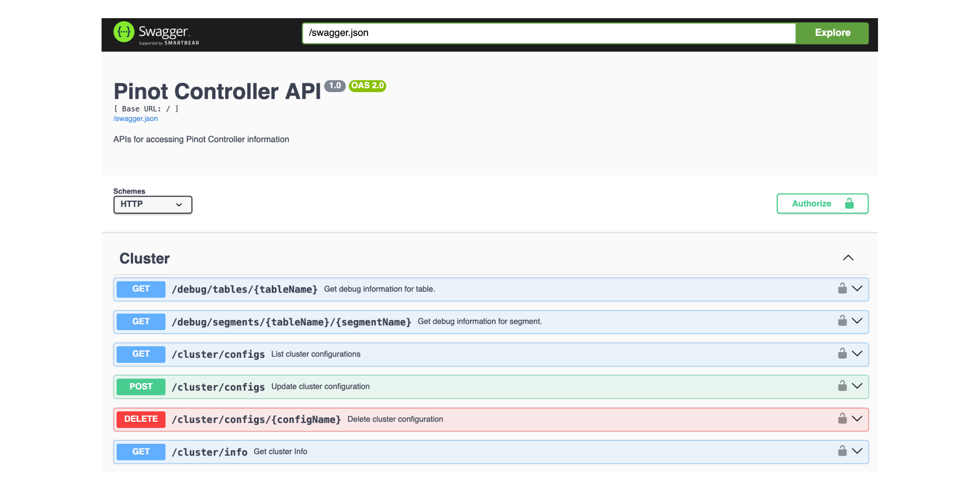Image resolution: width=980 pixels, height=490 pixels.
Task: Expand GET /debug/tables/{tableName} with its chevron
Action: click(x=857, y=289)
